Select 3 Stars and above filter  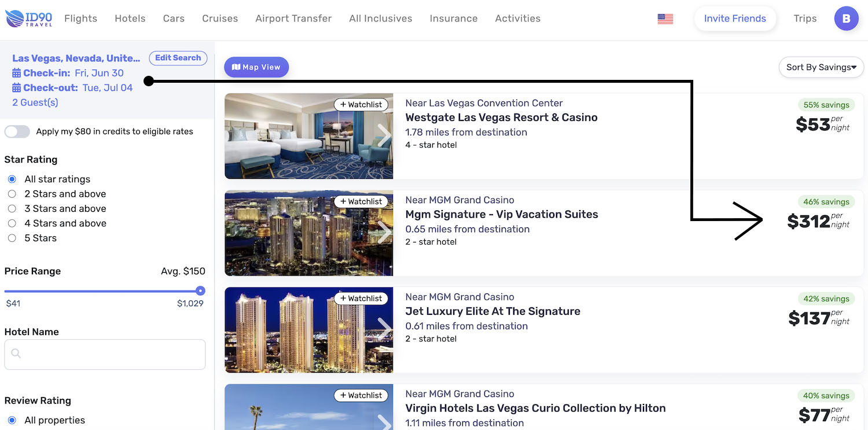coord(12,208)
